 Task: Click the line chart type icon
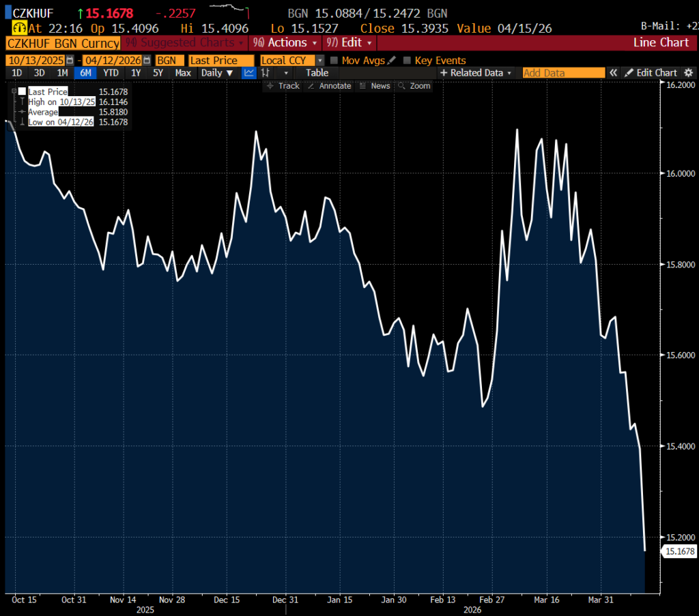pos(249,73)
